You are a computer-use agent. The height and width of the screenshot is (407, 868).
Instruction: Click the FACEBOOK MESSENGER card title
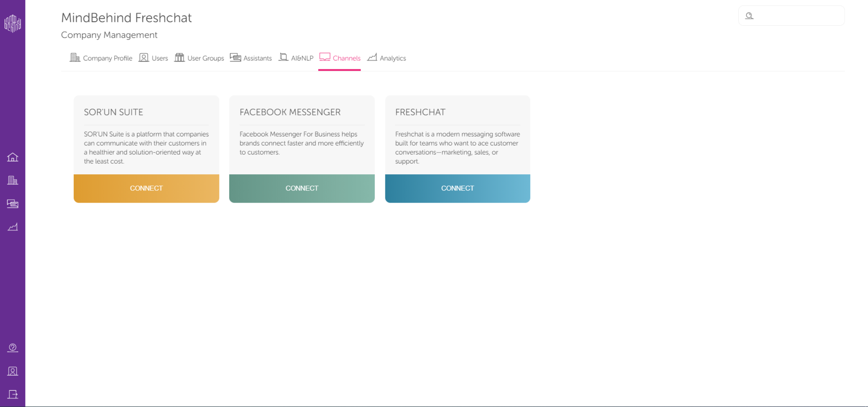coord(290,112)
